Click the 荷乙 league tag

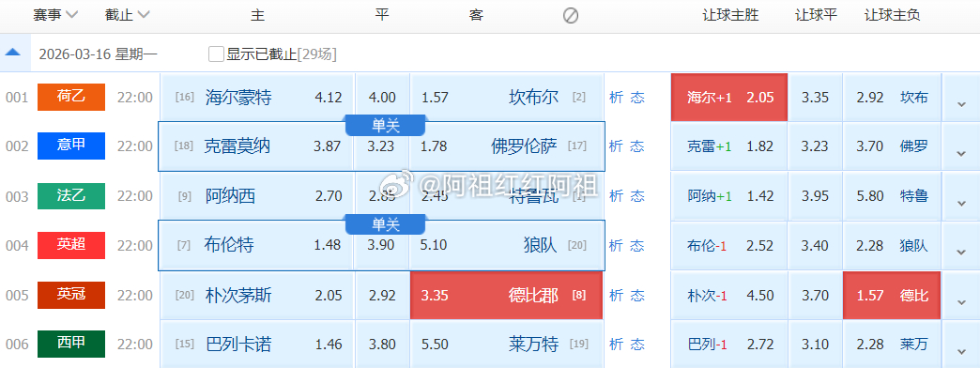click(x=71, y=97)
